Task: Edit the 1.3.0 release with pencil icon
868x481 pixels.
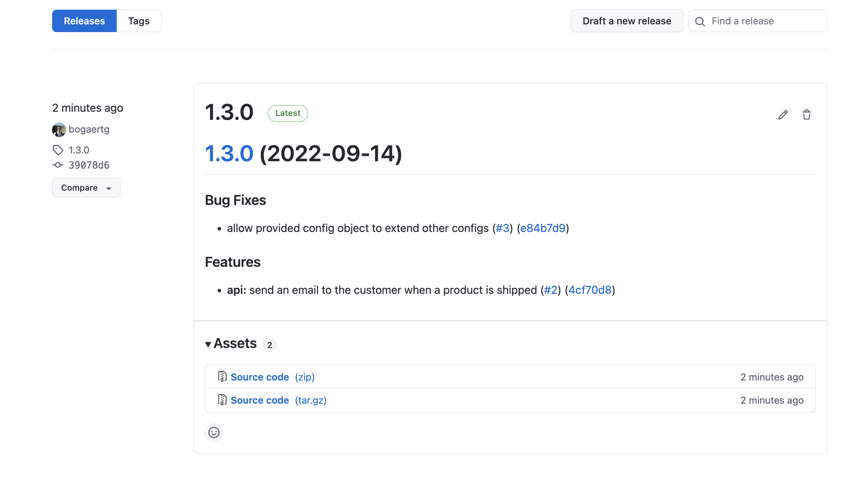Action: [x=783, y=115]
